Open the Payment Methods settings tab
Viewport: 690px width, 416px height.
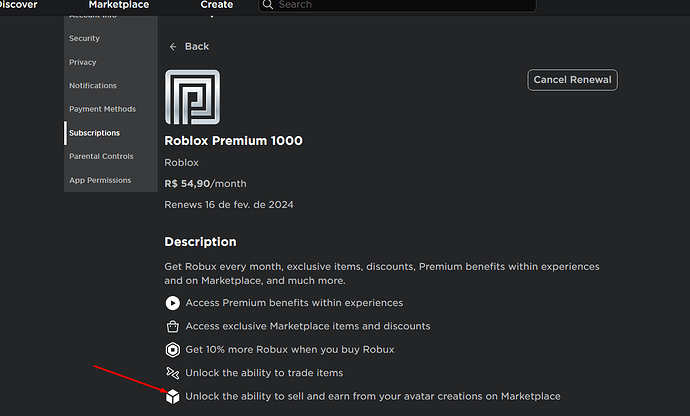(x=102, y=109)
